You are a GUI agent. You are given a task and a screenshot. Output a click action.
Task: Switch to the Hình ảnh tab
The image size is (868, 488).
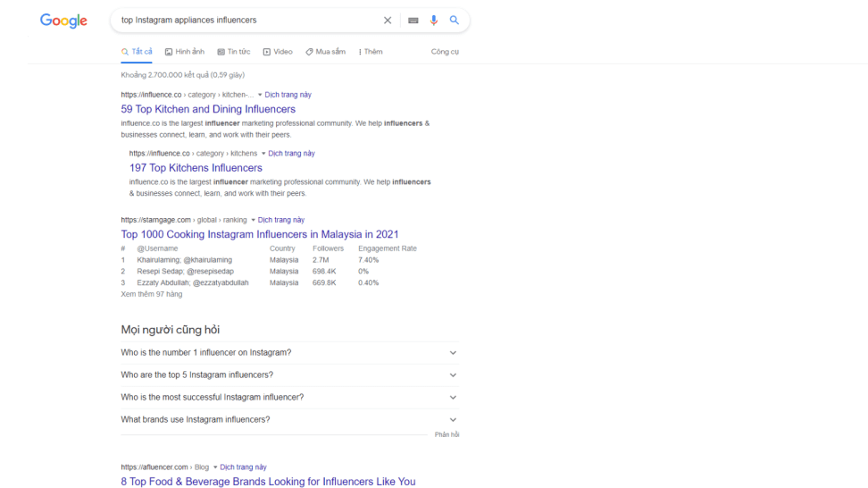tap(184, 52)
